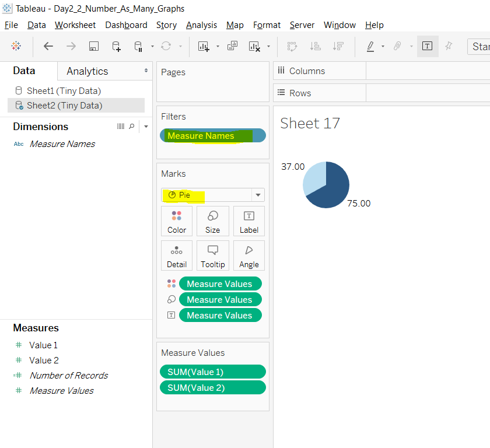Open the File menu
490x448 pixels.
(x=11, y=25)
